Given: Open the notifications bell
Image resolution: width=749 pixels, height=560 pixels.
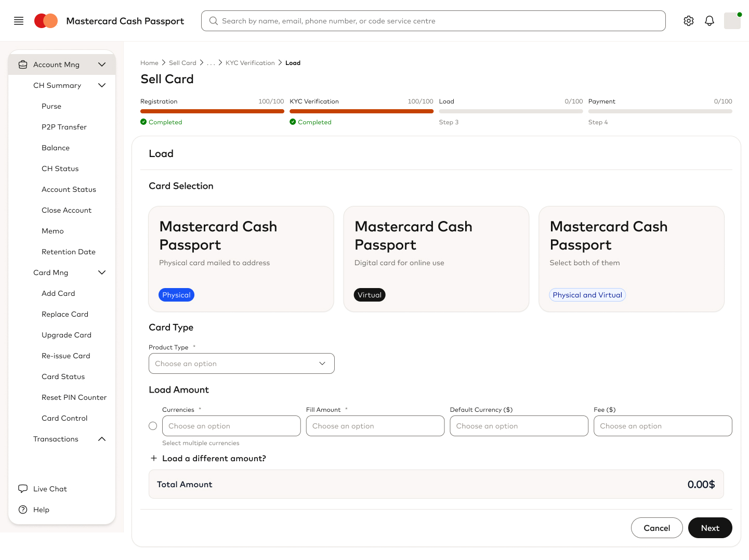Looking at the screenshot, I should click(x=709, y=21).
